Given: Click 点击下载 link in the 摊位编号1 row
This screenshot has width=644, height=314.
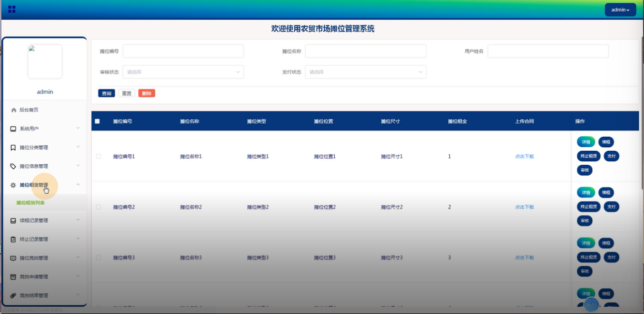Looking at the screenshot, I should coord(524,157).
